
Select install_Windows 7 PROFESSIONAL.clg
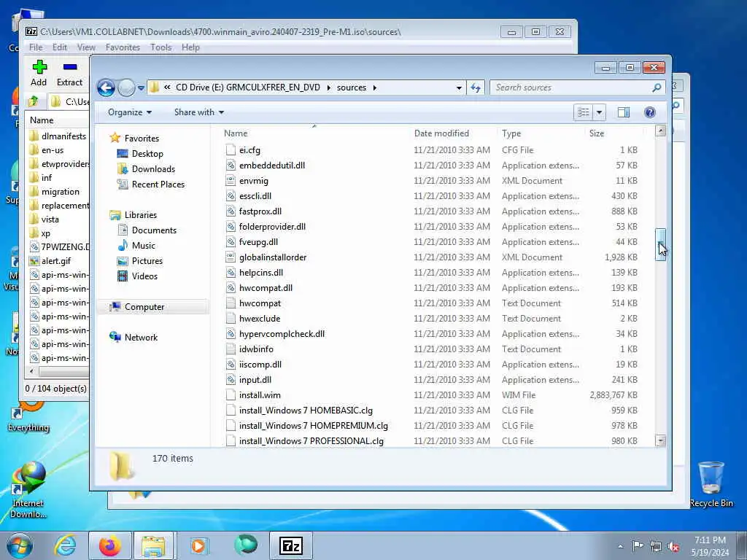click(311, 441)
